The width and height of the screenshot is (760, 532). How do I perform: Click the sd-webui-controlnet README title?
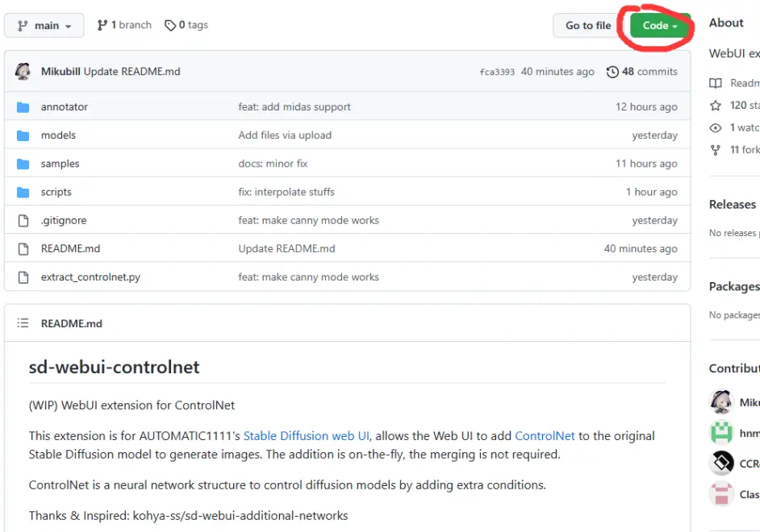click(114, 367)
